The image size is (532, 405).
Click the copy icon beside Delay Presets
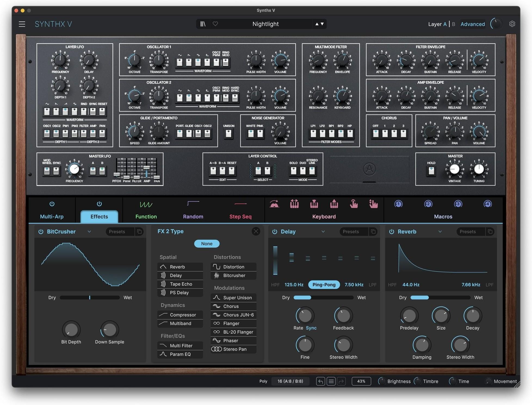pos(373,231)
